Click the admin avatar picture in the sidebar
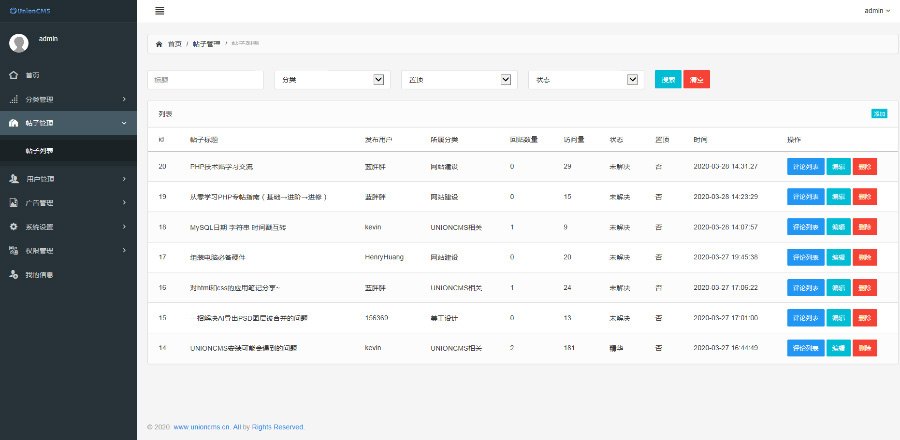Screen dimensions: 900x440 (19, 44)
